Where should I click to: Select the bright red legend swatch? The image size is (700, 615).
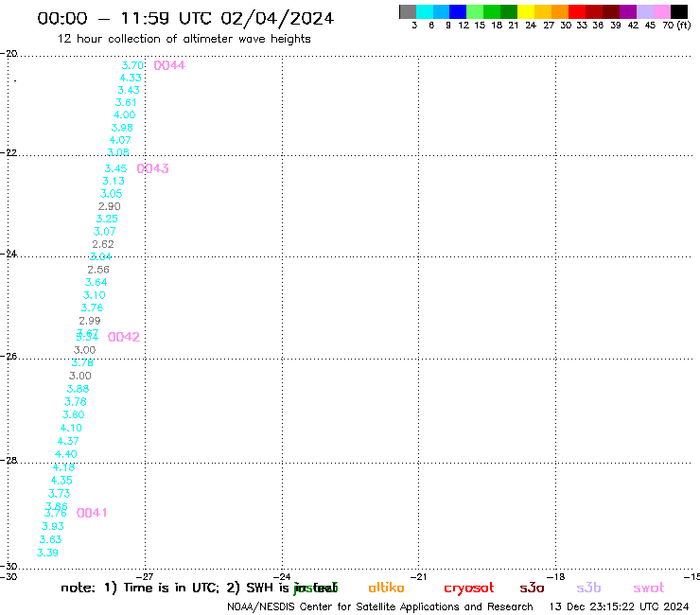point(576,11)
